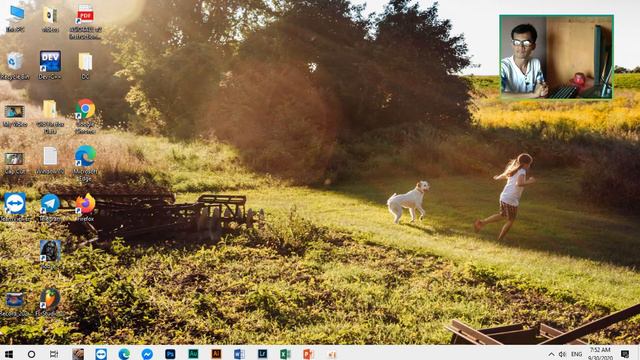This screenshot has height=360, width=640.
Task: Open the Windows Start menu
Action: [x=8, y=354]
